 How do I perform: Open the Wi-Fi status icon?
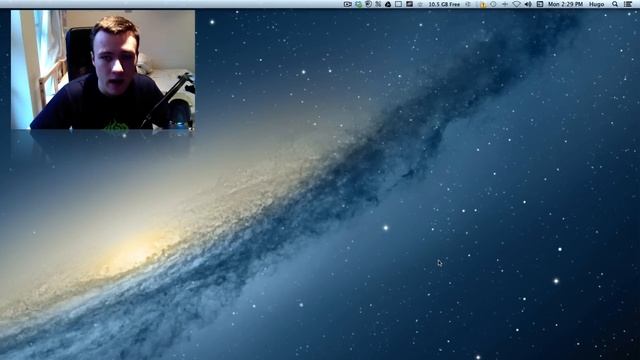[x=517, y=4]
